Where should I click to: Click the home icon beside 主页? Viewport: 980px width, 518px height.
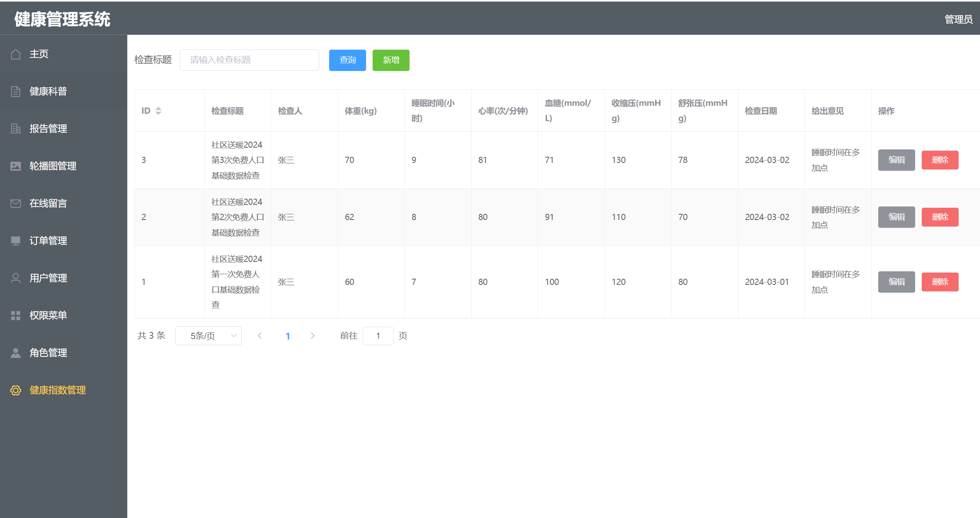16,54
